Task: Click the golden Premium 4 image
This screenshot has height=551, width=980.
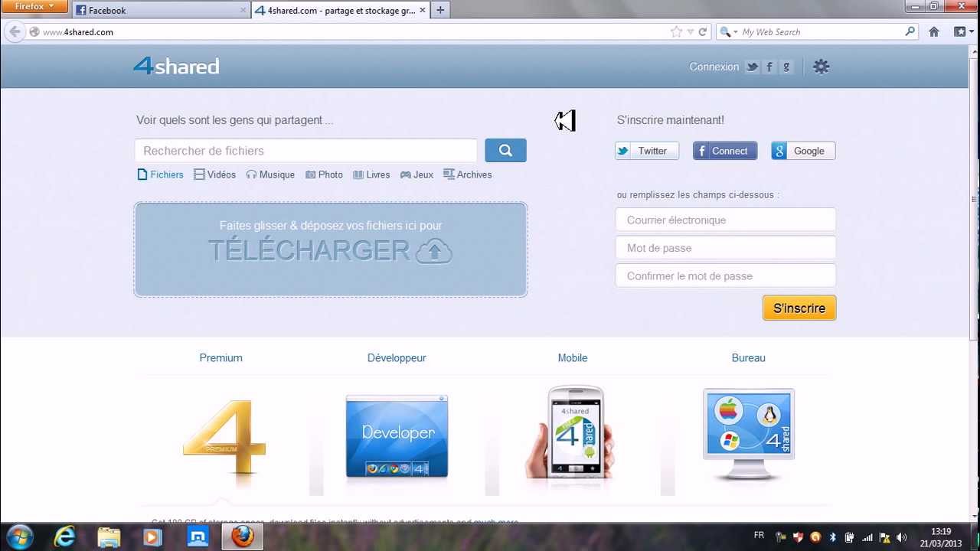Action: pos(224,440)
